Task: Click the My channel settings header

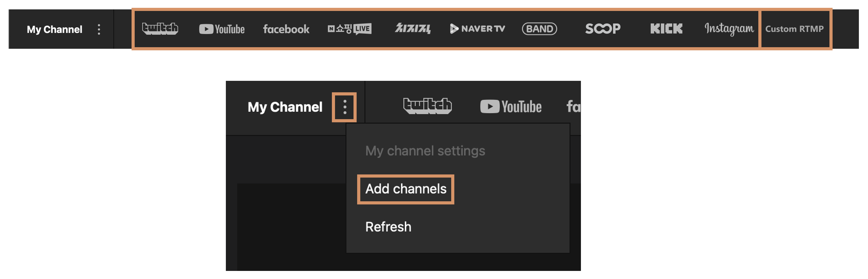Action: click(x=425, y=151)
